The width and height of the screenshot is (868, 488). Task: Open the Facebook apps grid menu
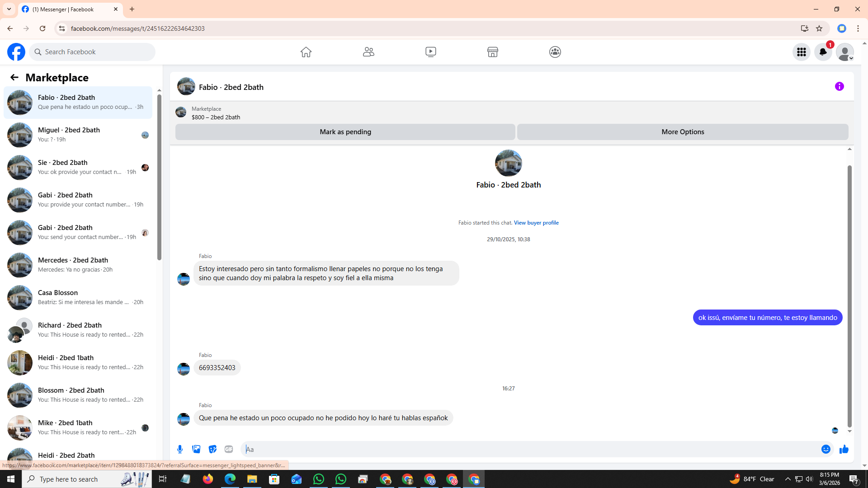coord(801,52)
